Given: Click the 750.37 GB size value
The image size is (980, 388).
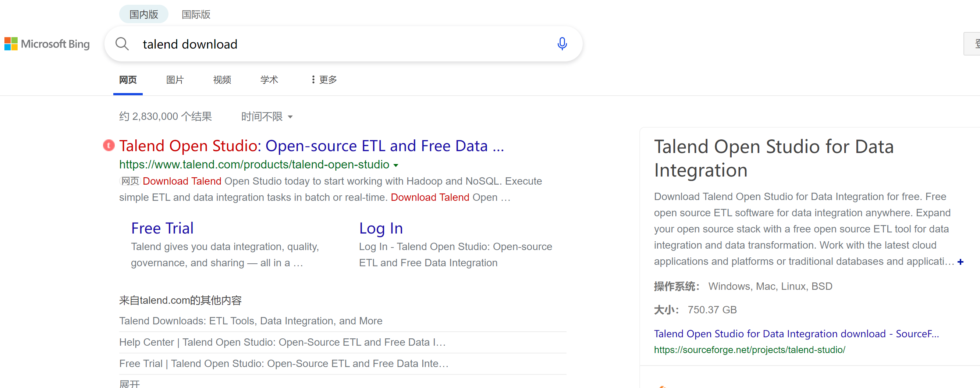Looking at the screenshot, I should (x=712, y=310).
